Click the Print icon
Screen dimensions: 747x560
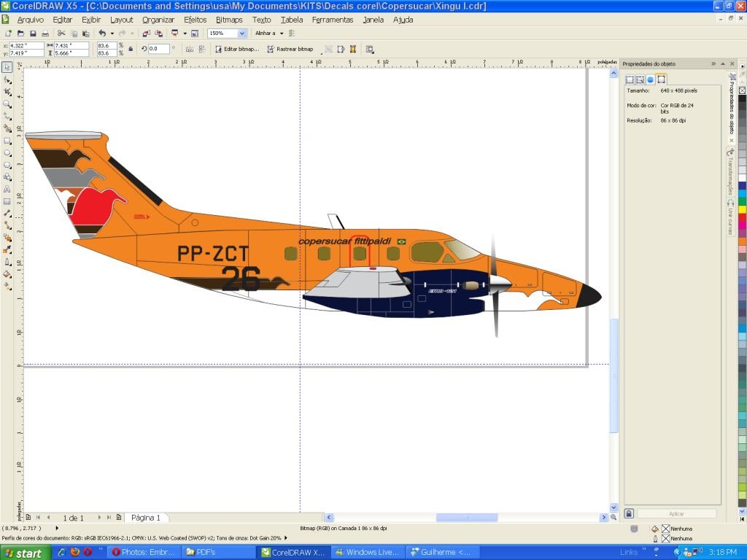pos(45,34)
